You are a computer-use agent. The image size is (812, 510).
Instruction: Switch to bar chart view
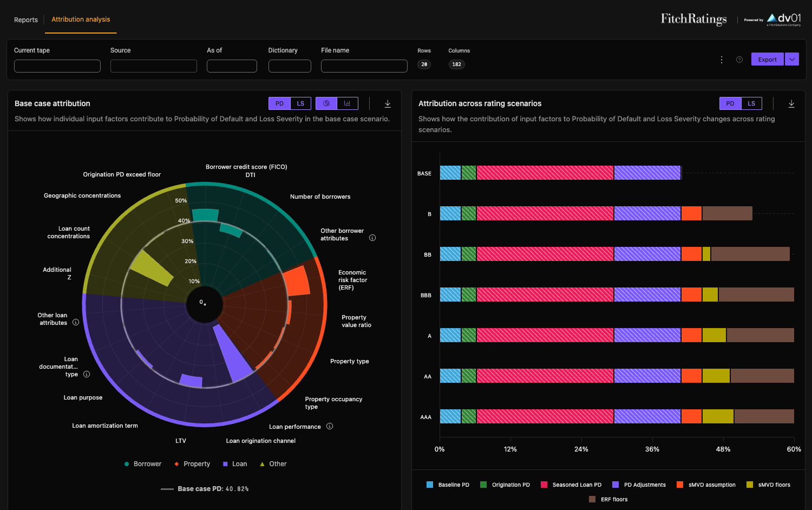pos(348,103)
